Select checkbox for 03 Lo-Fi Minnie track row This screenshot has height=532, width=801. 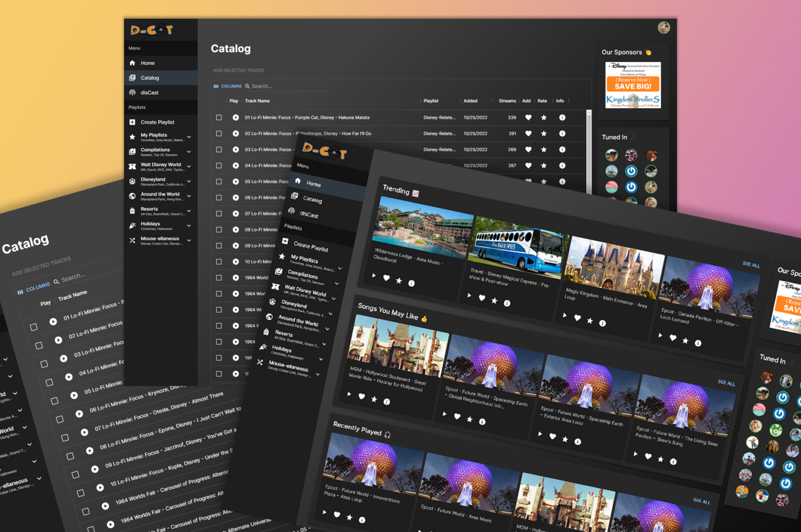(219, 150)
